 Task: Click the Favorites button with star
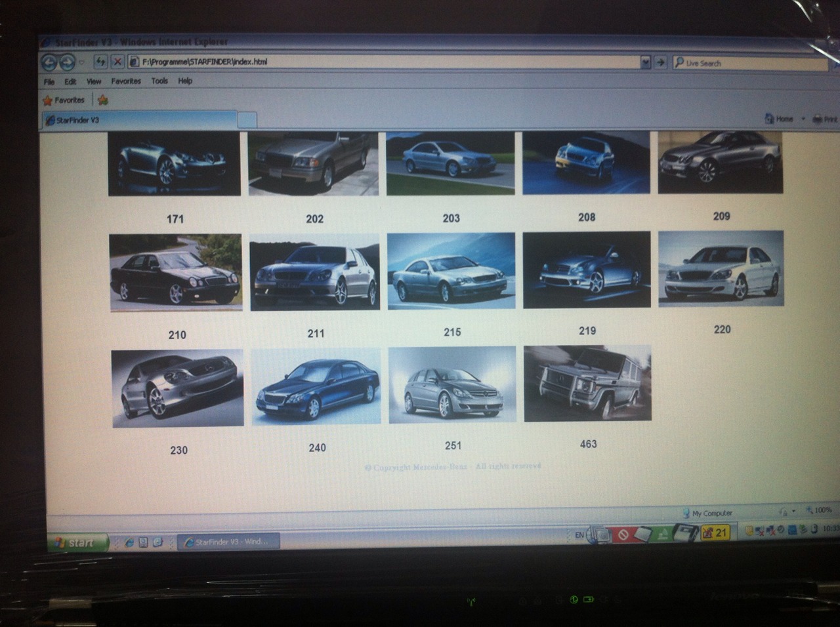coord(64,100)
